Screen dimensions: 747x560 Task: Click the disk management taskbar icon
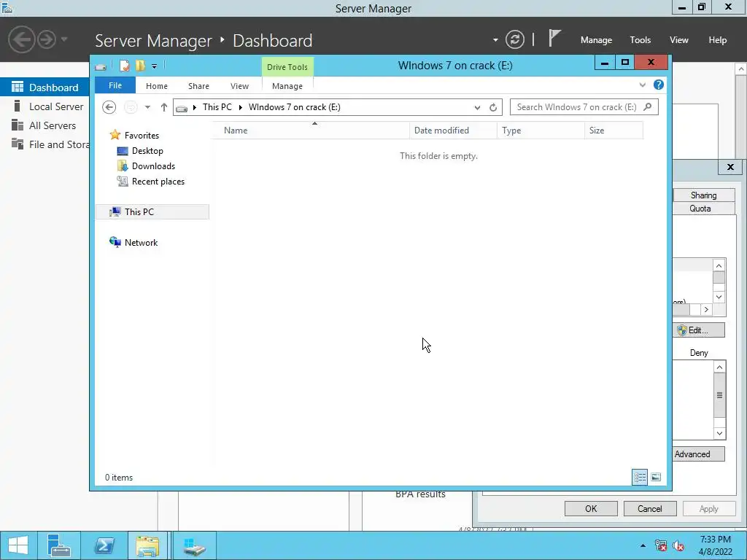[x=194, y=545]
